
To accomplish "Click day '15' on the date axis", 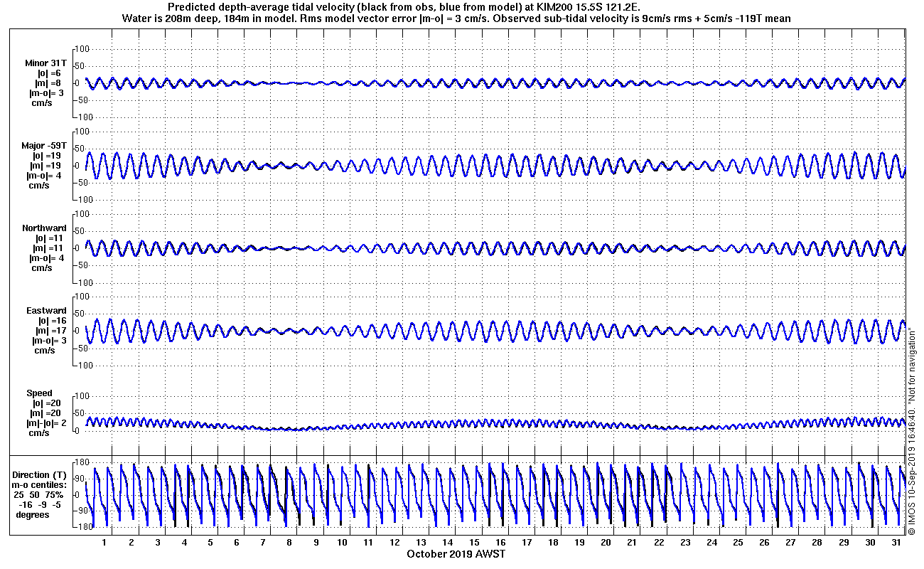I will [x=474, y=542].
